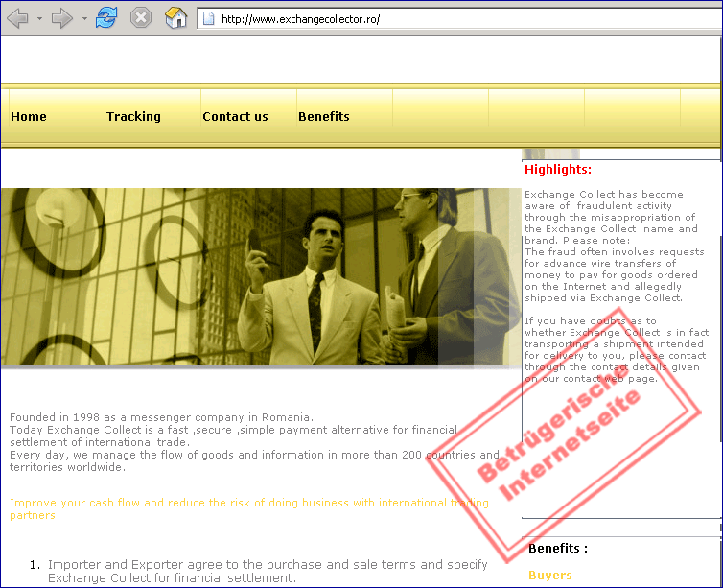Click the orange 'Improve your cash flow' text

249,508
